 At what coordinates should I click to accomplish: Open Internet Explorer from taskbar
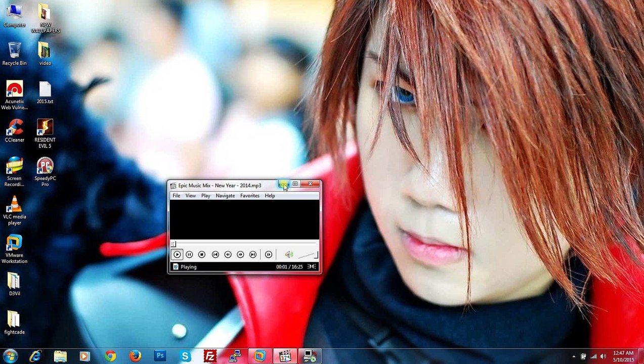[x=35, y=356]
